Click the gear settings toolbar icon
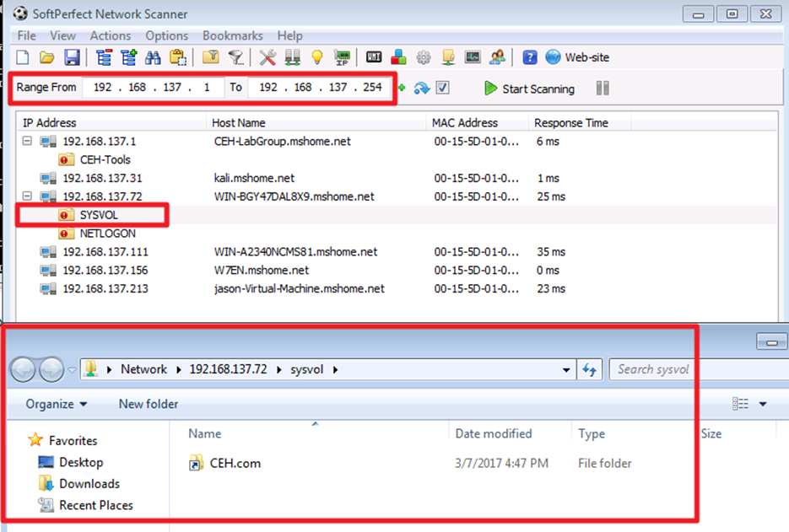Image resolution: width=789 pixels, height=532 pixels. [x=424, y=57]
